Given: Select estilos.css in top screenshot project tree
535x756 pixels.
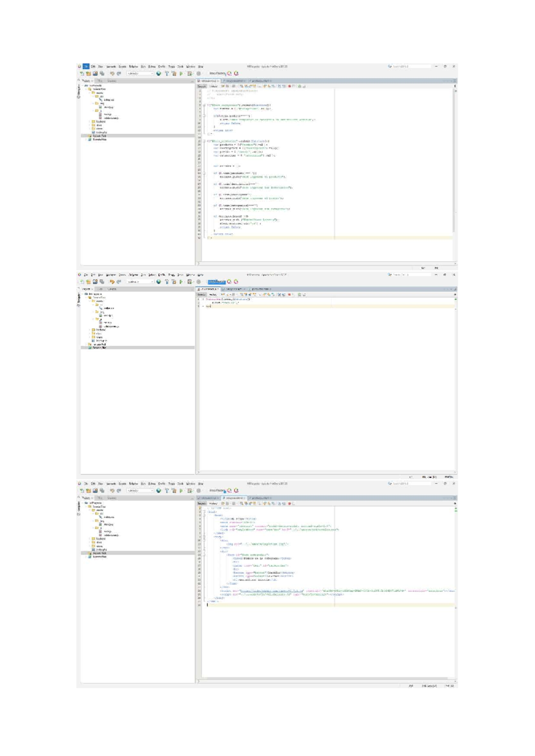Looking at the screenshot, I should tap(109, 100).
